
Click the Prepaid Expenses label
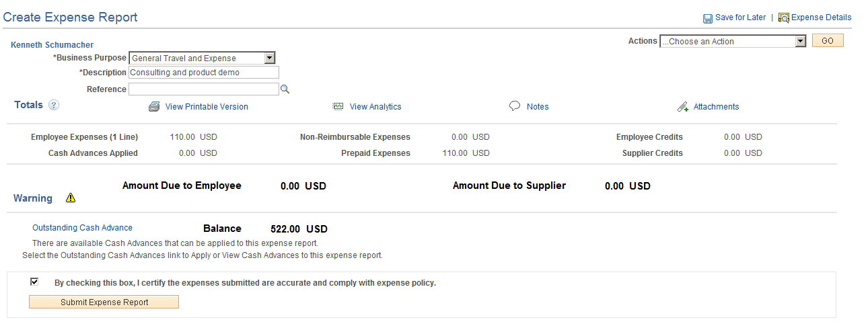tap(375, 153)
